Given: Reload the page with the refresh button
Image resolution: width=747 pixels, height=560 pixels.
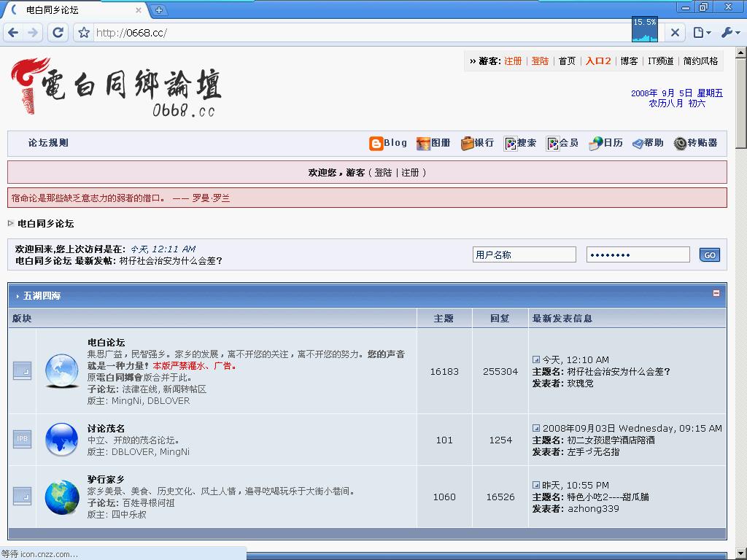Looking at the screenshot, I should (x=58, y=33).
